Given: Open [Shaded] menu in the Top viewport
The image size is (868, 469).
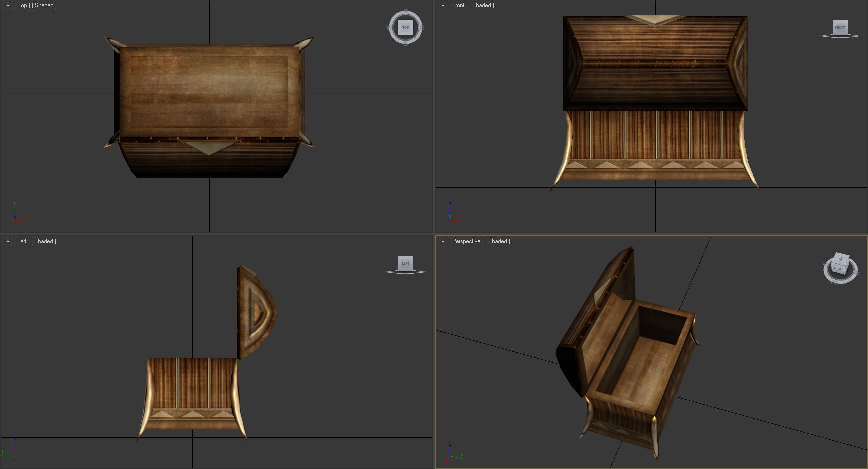Looking at the screenshot, I should coord(44,5).
